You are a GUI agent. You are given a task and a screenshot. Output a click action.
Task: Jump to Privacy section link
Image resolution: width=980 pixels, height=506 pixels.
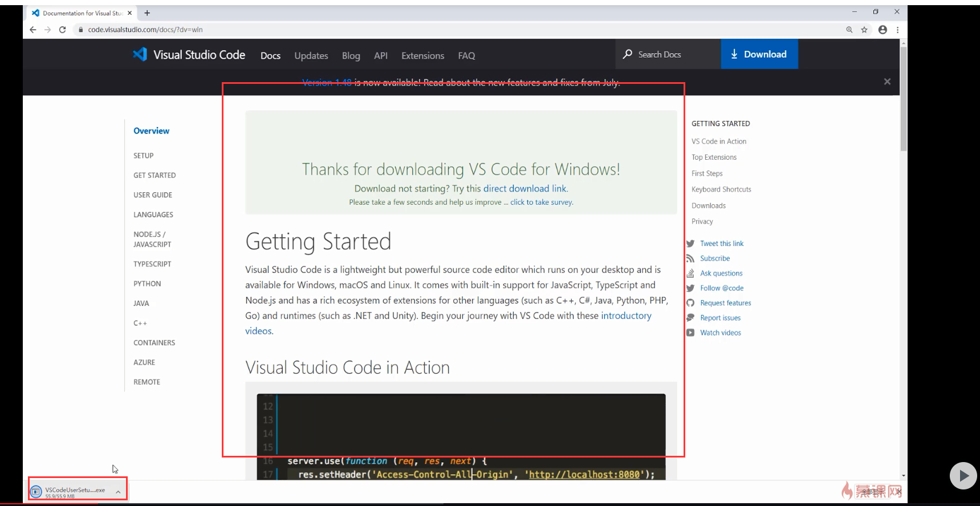[x=702, y=221]
